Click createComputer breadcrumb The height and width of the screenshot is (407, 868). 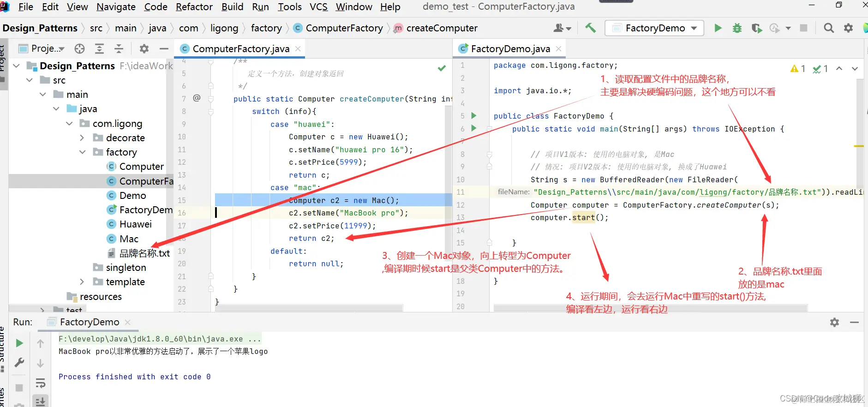(442, 28)
